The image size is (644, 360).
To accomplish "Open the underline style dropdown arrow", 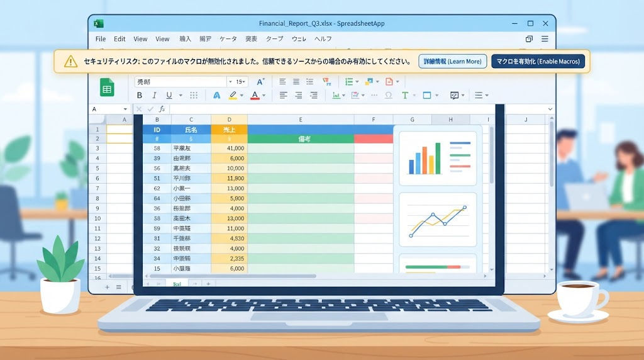I will pyautogui.click(x=180, y=95).
